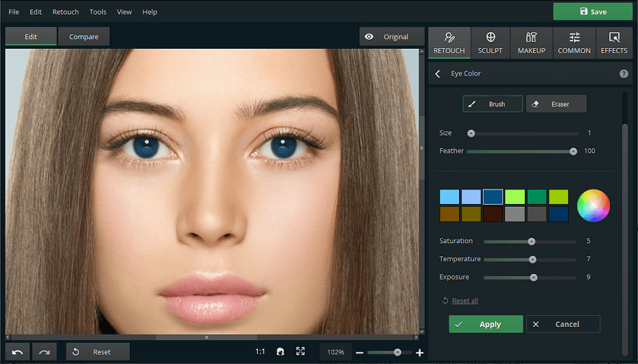Image resolution: width=638 pixels, height=364 pixels.
Task: Switch to Eraser mode
Action: tap(556, 104)
